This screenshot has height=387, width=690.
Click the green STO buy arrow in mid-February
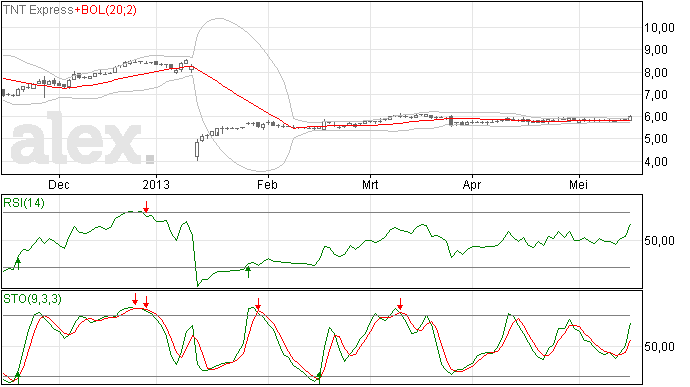coord(319,377)
